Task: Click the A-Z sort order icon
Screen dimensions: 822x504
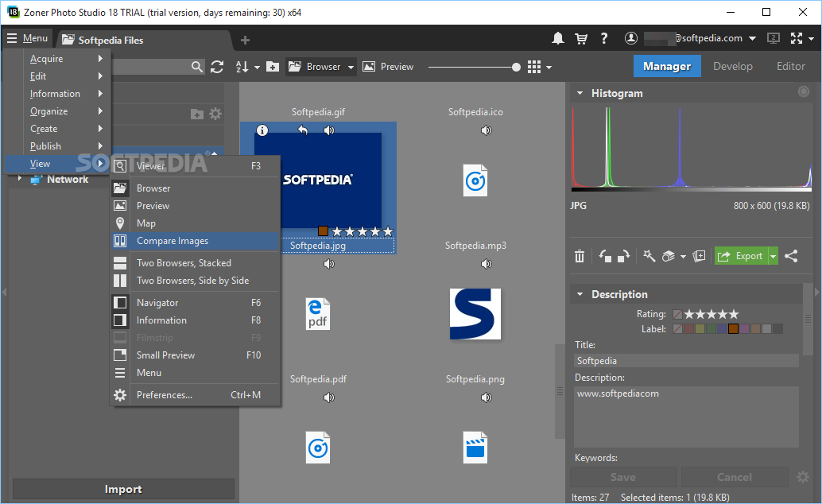Action: click(242, 67)
